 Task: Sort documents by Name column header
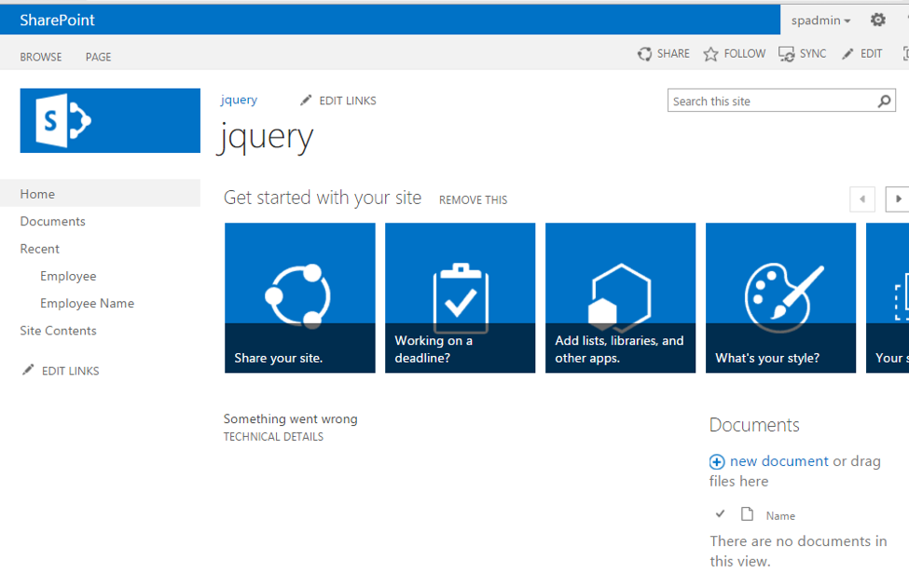click(780, 515)
